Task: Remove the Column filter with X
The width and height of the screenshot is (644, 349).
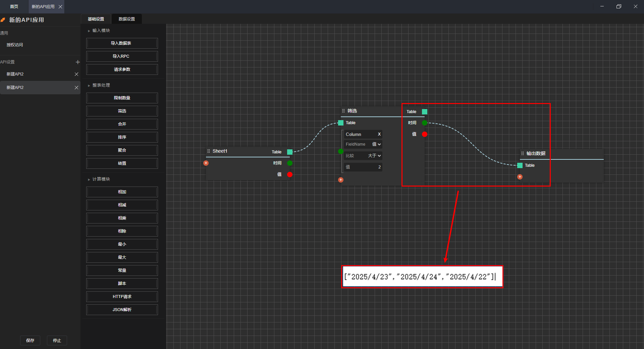Action: 379,134
